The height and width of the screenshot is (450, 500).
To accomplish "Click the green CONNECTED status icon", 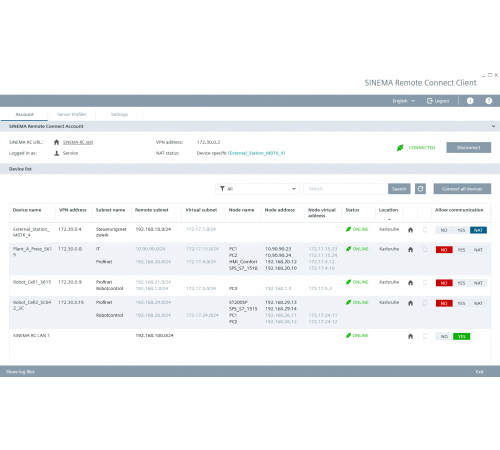I will (x=400, y=147).
